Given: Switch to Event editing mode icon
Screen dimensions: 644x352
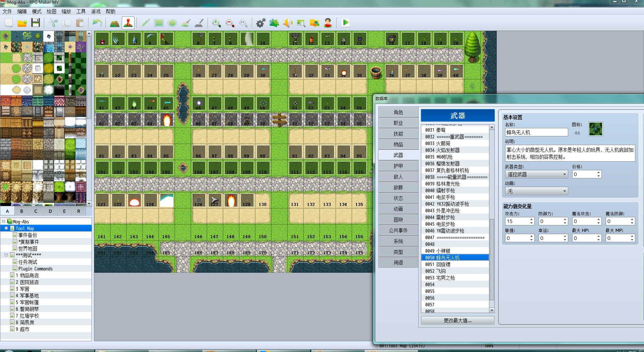Looking at the screenshot, I should point(128,23).
